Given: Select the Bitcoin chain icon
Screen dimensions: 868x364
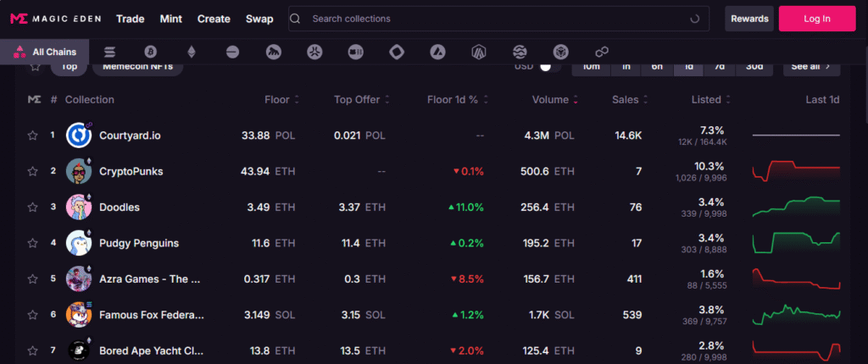Looking at the screenshot, I should click(151, 52).
